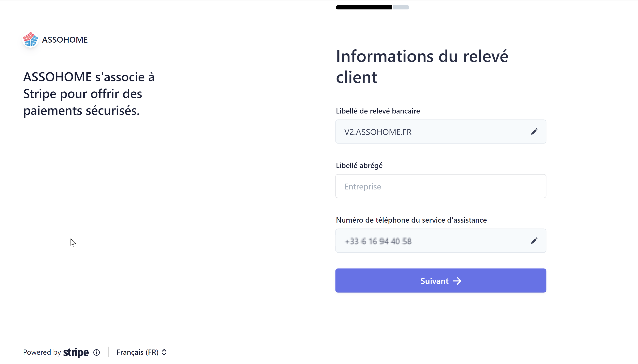Click the completed black segment of the progress bar
Viewport: 638px width, 364px height.
click(364, 8)
